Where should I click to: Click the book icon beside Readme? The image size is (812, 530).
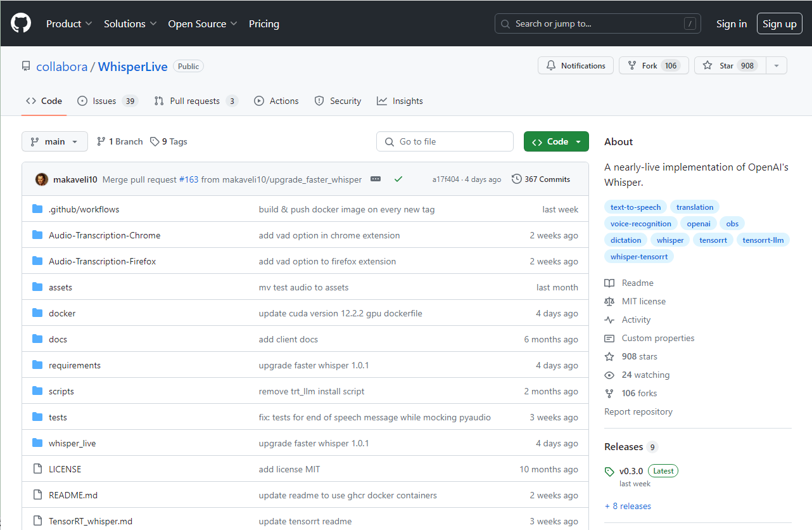609,283
